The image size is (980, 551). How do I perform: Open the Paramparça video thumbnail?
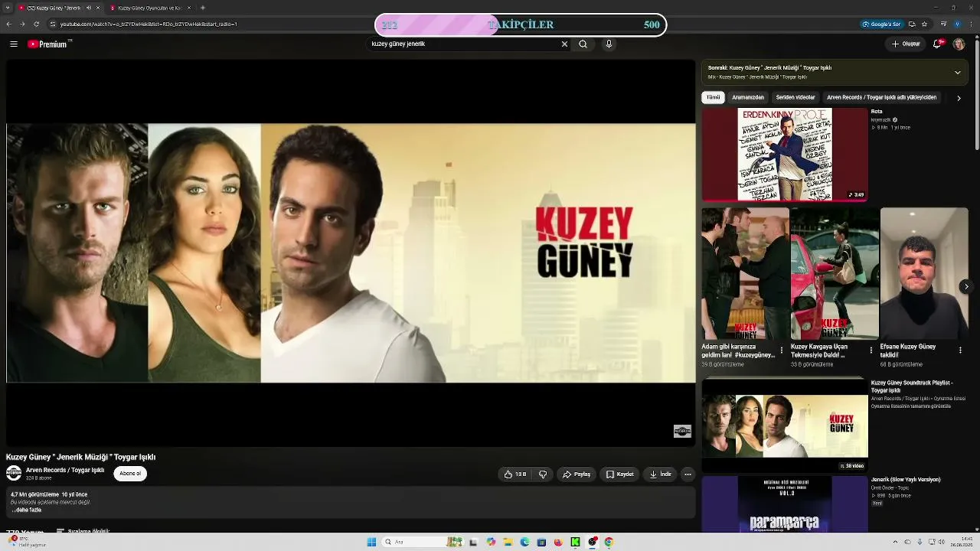(785, 504)
